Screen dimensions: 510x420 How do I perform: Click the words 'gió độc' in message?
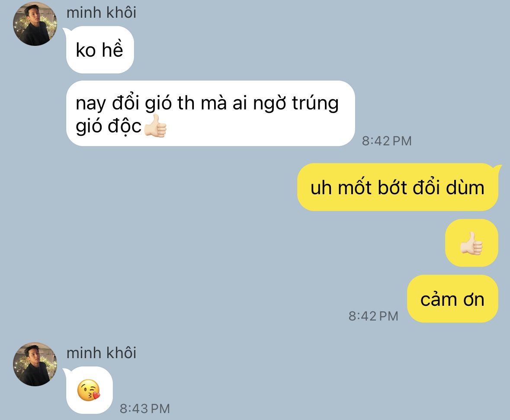tap(109, 126)
